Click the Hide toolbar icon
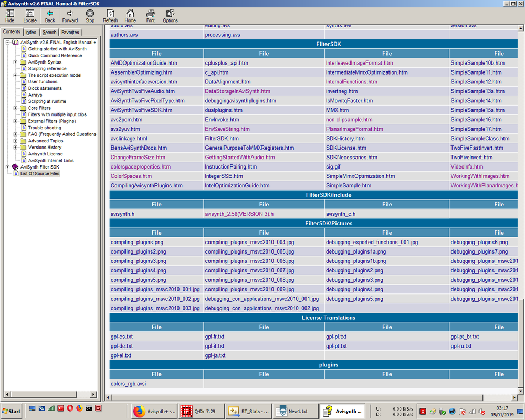Screen dimensions: 525x420 [9, 16]
